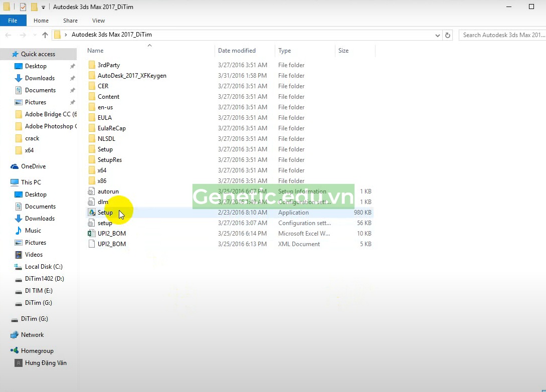Select Quick access in navigation pane
The width and height of the screenshot is (546, 392).
pos(38,54)
